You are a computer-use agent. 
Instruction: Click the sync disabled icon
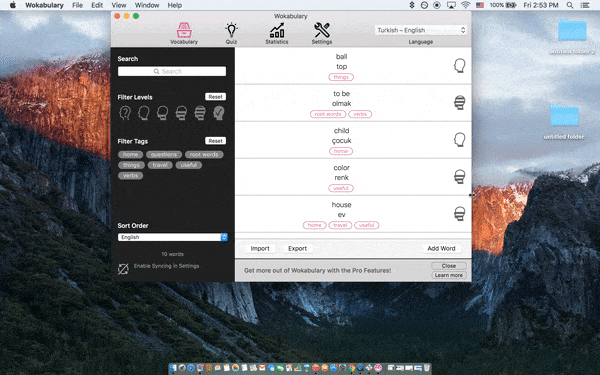click(x=123, y=269)
